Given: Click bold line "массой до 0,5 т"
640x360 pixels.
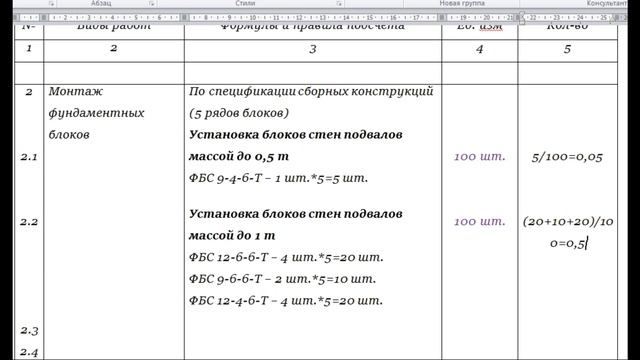Looking at the screenshot, I should coord(239,156).
